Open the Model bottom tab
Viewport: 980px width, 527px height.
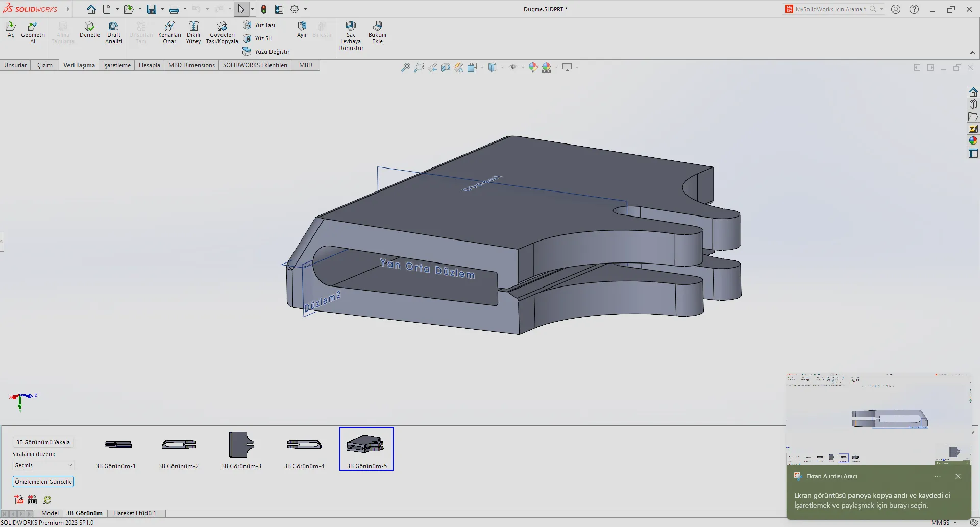coord(50,513)
